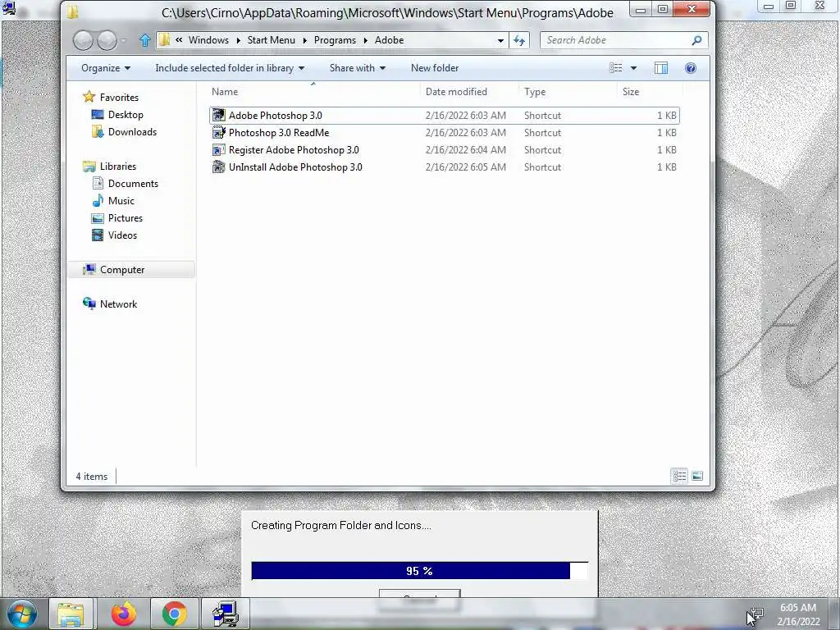Image resolution: width=840 pixels, height=630 pixels.
Task: Switch to the setup installer taskbar item
Action: pos(225,614)
